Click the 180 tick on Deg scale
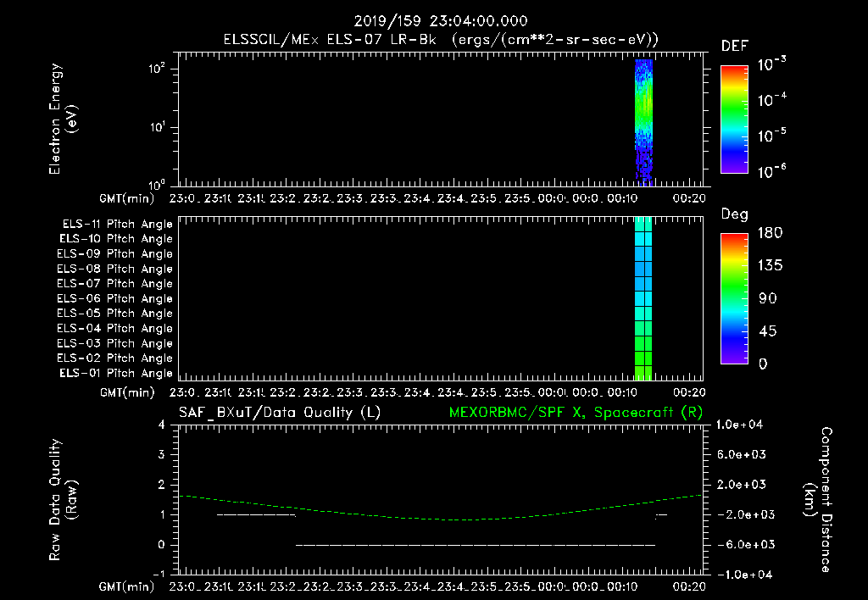The width and height of the screenshot is (868, 600). click(770, 233)
